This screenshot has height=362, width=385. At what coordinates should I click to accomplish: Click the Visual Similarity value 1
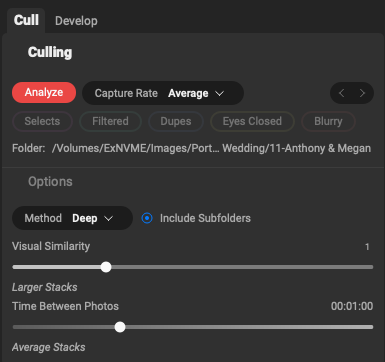(x=367, y=247)
